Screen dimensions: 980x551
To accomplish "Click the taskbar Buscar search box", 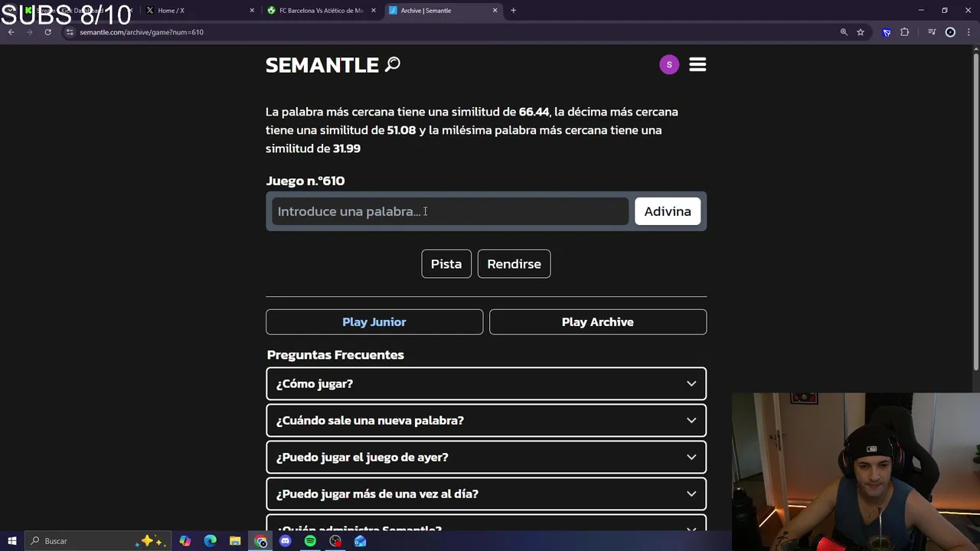I will tap(97, 541).
